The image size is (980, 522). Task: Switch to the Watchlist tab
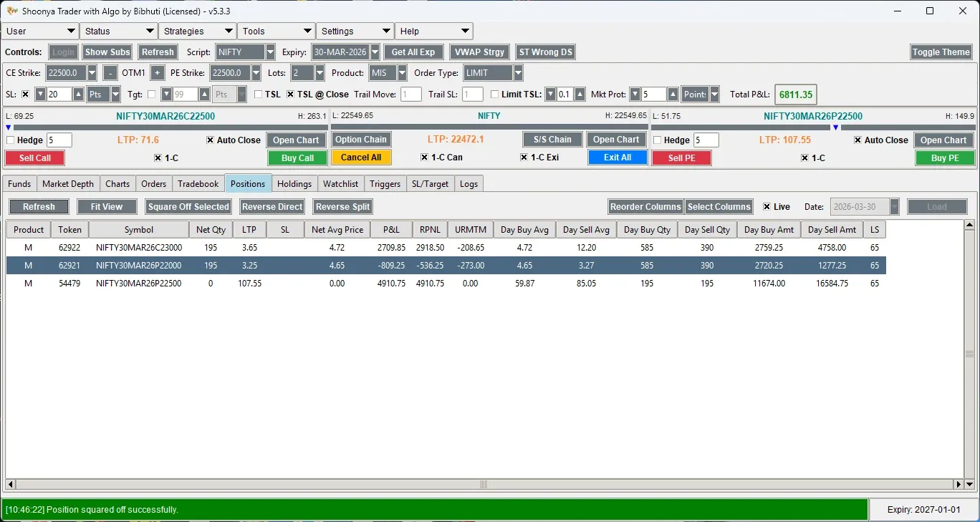tap(341, 184)
